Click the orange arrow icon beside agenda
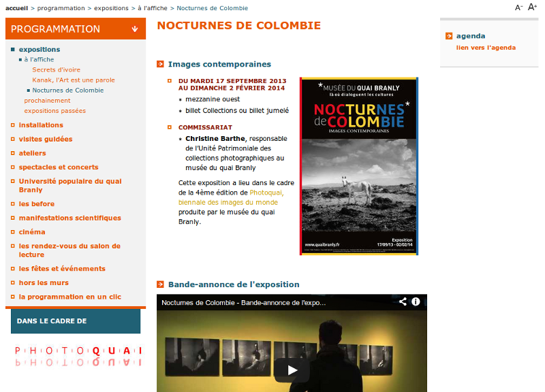Viewport: 545px width, 392px height. (449, 36)
